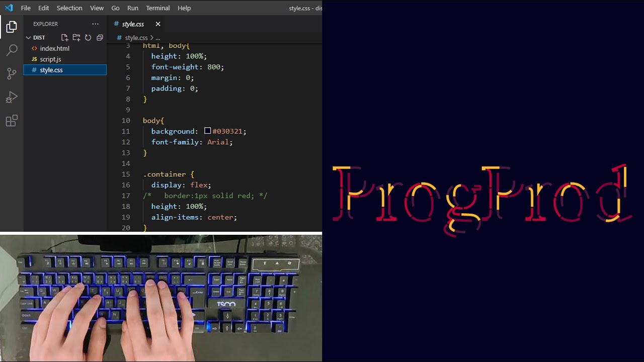Click the EXPLORER panel title
644x362 pixels.
[45, 24]
